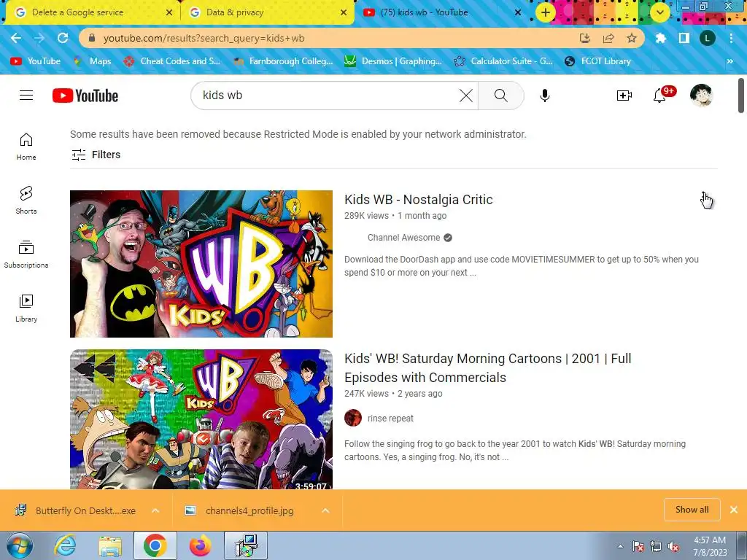Open the Kids' WB! Saturday Morning Cartoons title
This screenshot has height=560, width=747.
[488, 367]
